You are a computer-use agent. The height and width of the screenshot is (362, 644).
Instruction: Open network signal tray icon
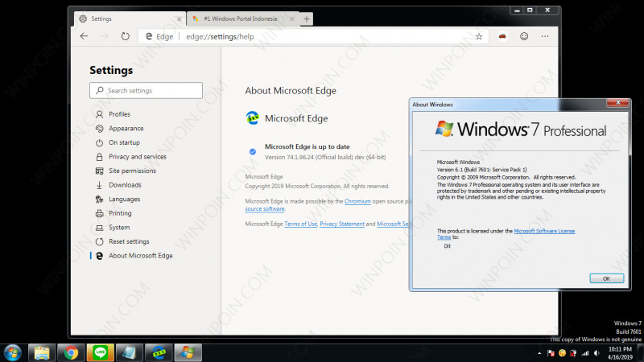[585, 353]
